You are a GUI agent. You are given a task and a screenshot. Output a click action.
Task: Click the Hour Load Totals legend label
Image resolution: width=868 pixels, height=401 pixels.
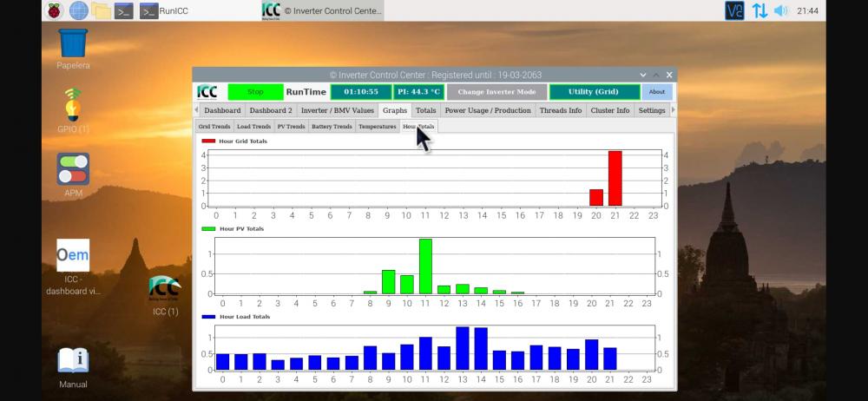pyautogui.click(x=245, y=317)
